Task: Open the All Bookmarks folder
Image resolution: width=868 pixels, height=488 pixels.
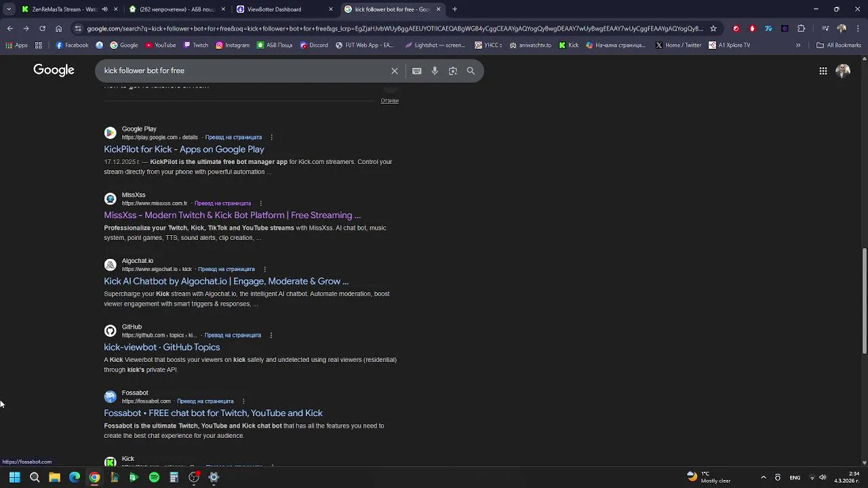Action: (839, 45)
